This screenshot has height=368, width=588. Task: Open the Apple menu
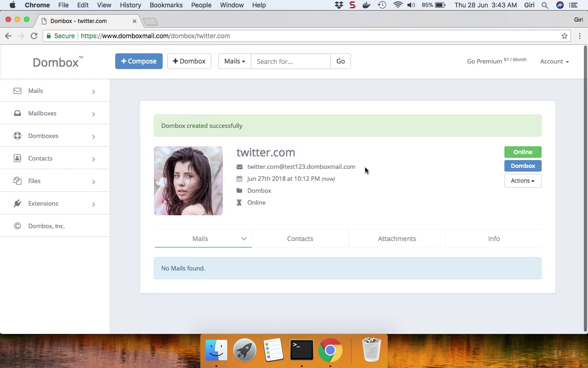12,5
